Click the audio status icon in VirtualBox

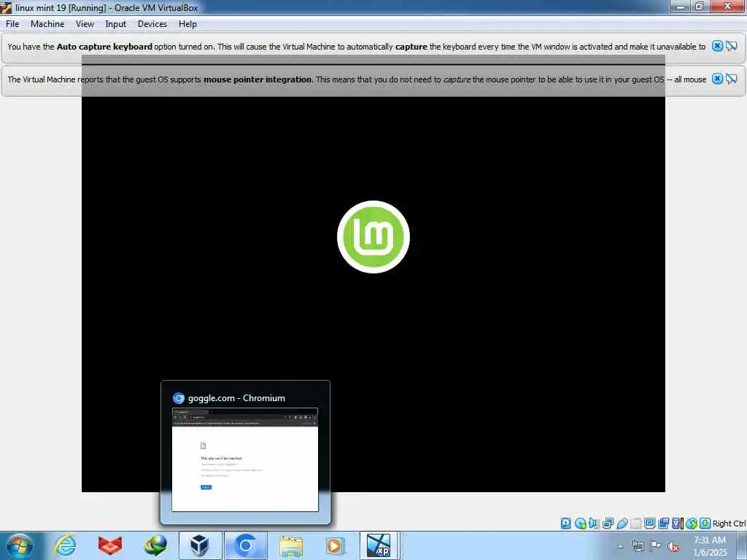click(594, 524)
